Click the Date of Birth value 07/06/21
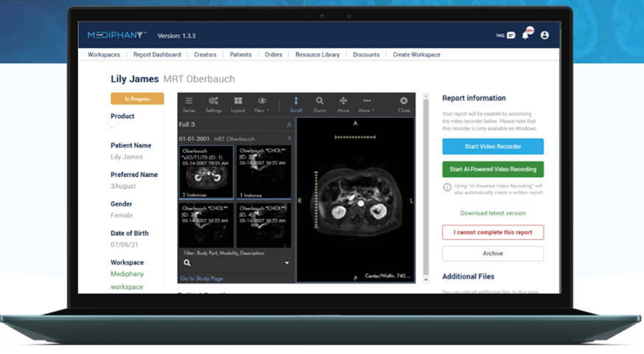This screenshot has width=644, height=354. coord(125,245)
